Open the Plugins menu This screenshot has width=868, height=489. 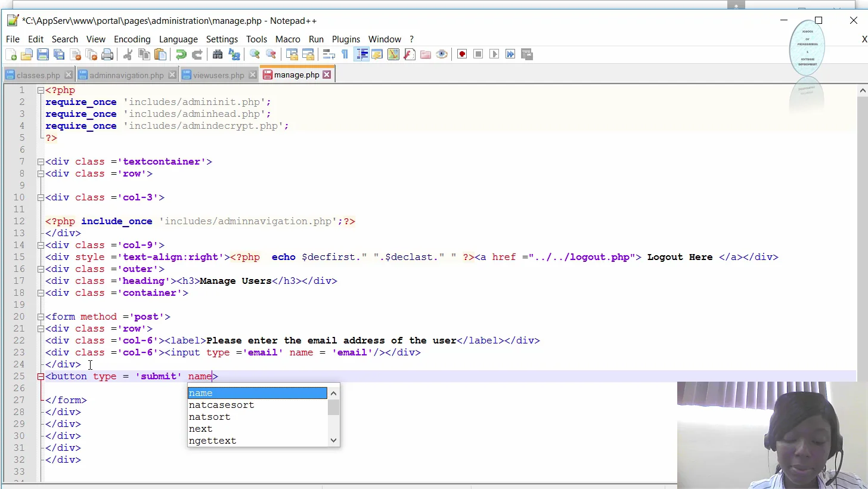tap(346, 39)
